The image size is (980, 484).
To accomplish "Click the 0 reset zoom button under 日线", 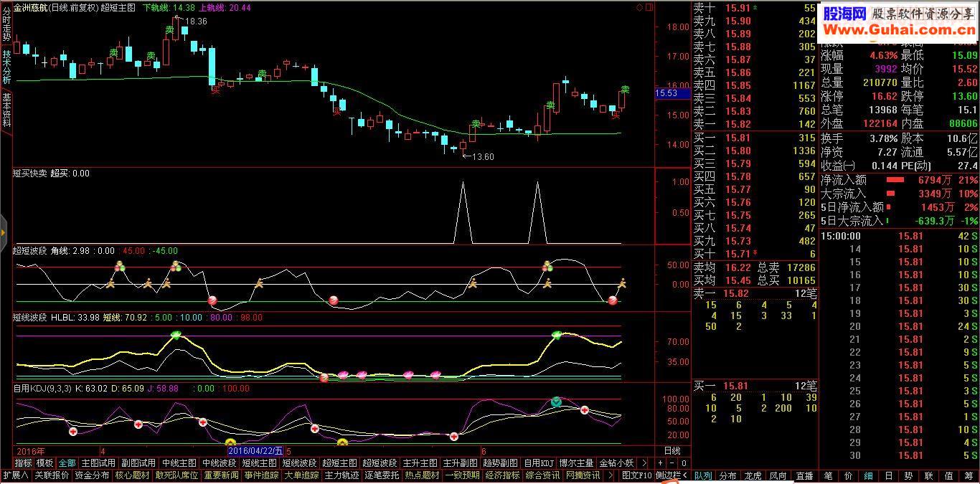I will coord(684,463).
